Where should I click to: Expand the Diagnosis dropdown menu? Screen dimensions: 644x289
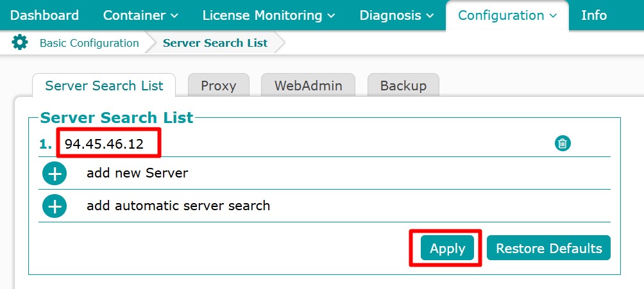tap(396, 15)
